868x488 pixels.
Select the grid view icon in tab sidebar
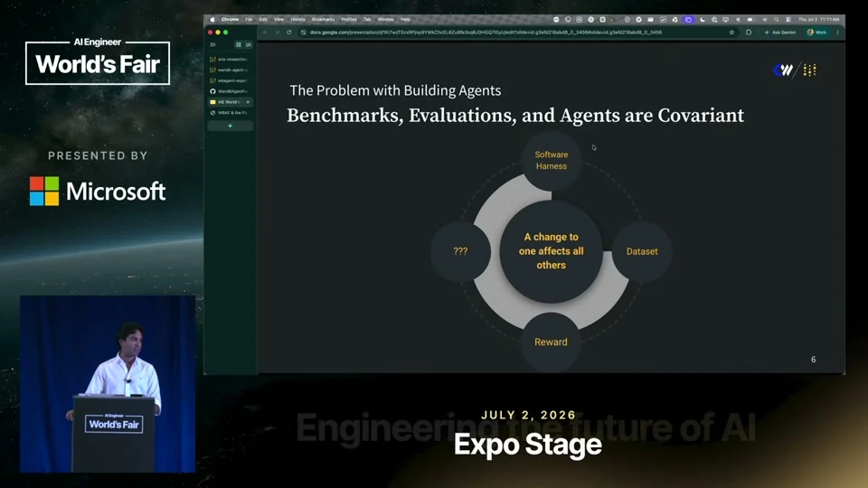click(239, 45)
